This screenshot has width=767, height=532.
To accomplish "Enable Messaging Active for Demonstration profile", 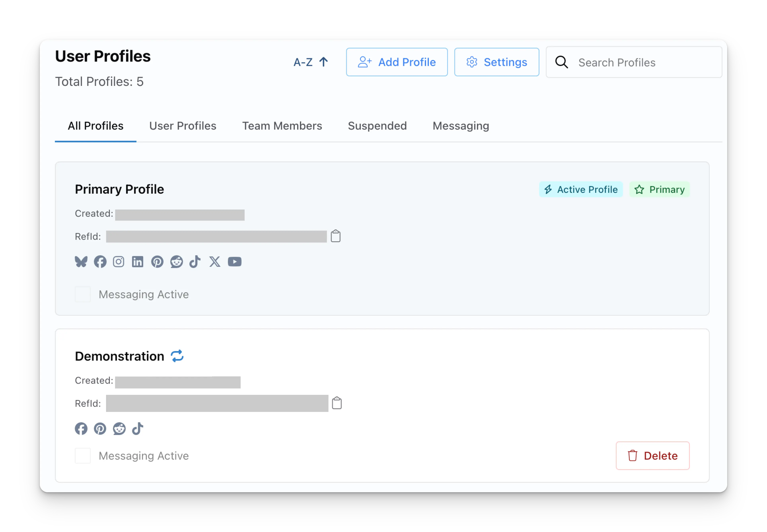I will coord(83,456).
